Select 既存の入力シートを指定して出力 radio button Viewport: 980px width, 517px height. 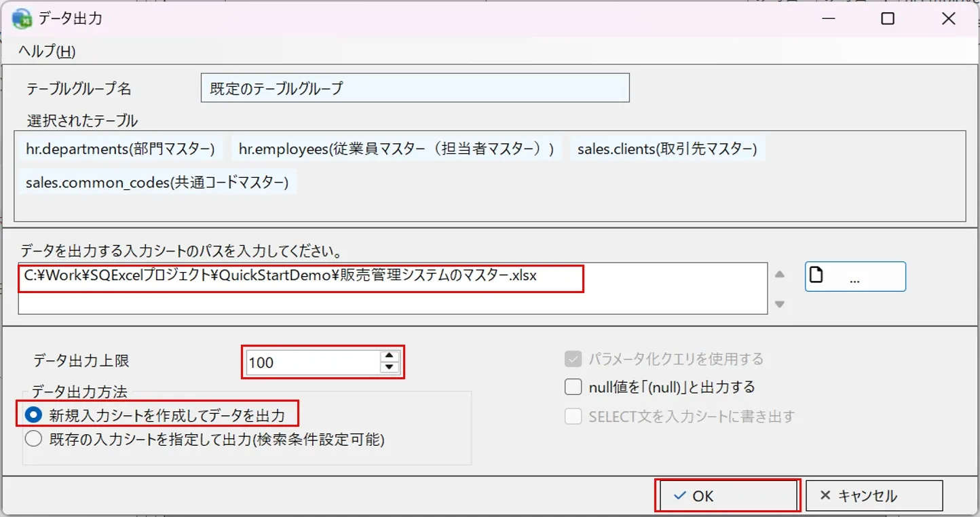pyautogui.click(x=33, y=440)
